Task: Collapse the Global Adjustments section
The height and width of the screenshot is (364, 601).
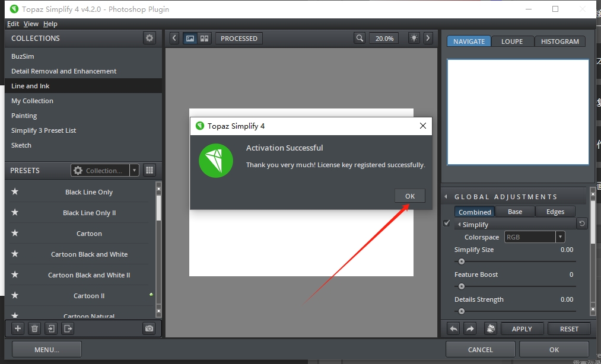Action: click(446, 197)
